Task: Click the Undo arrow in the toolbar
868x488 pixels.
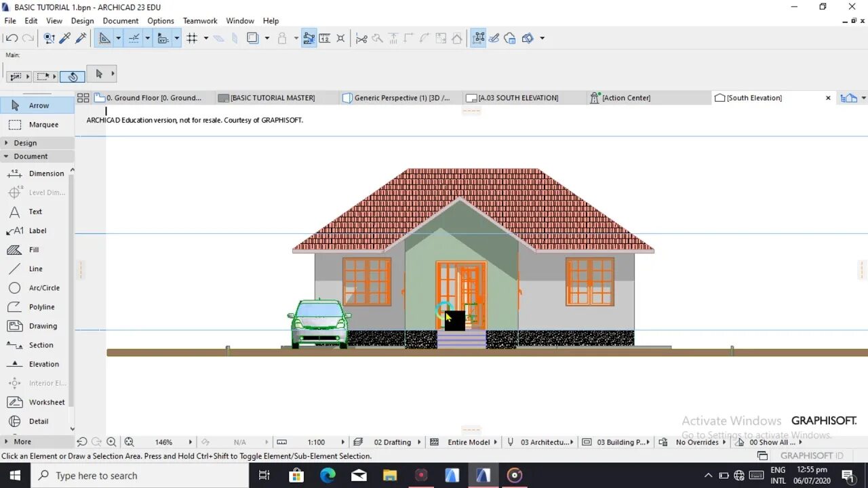Action: [x=12, y=39]
